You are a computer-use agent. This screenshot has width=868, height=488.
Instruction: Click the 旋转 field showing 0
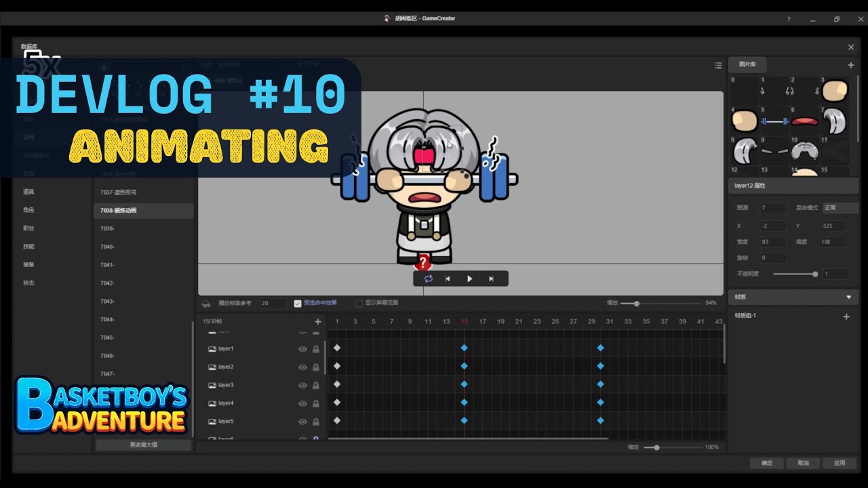tap(773, 258)
